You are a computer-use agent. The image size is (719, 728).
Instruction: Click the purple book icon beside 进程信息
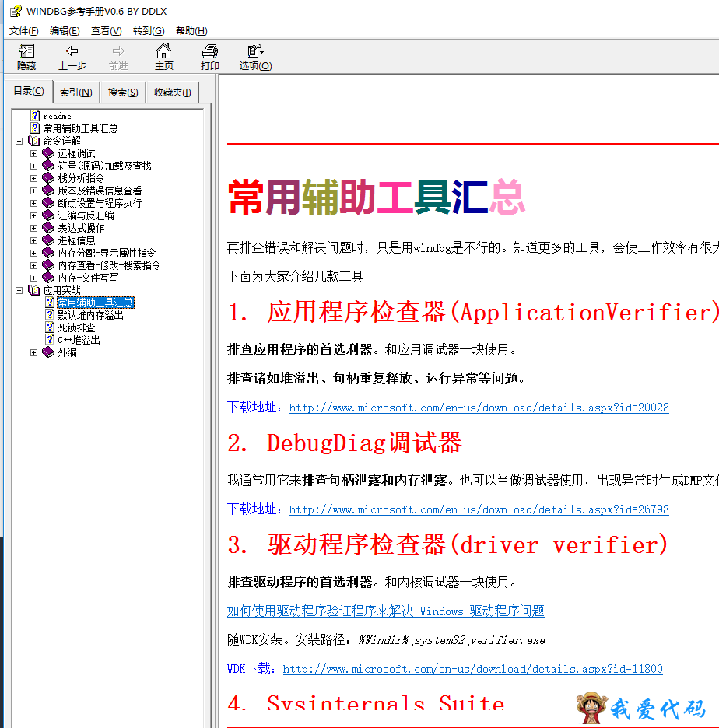[x=48, y=240]
